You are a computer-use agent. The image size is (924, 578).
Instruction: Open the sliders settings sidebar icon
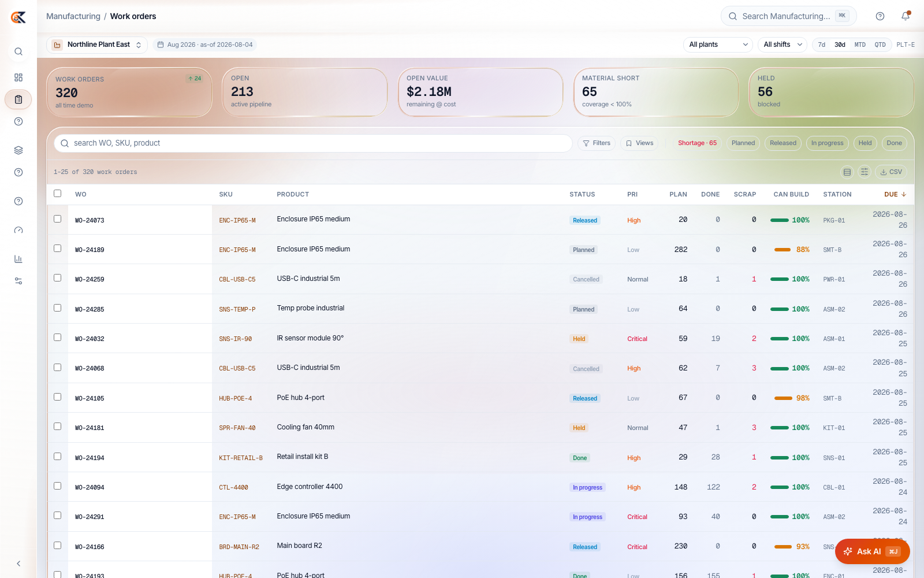click(18, 281)
